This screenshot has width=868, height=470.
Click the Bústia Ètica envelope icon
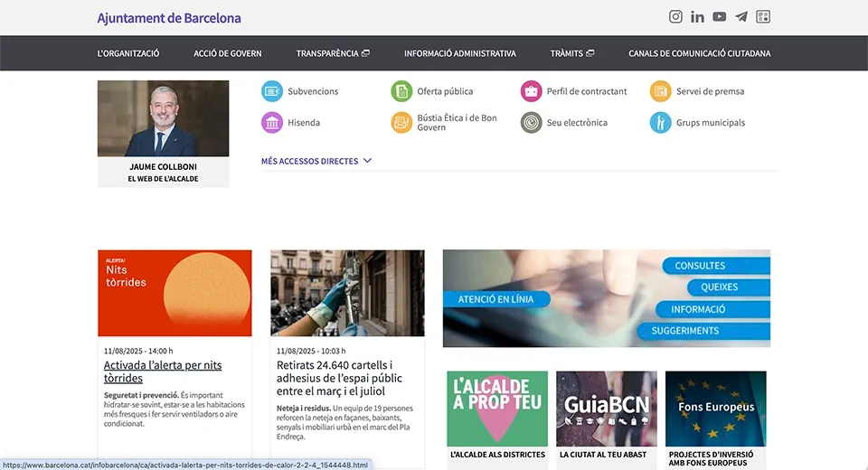[x=401, y=122]
